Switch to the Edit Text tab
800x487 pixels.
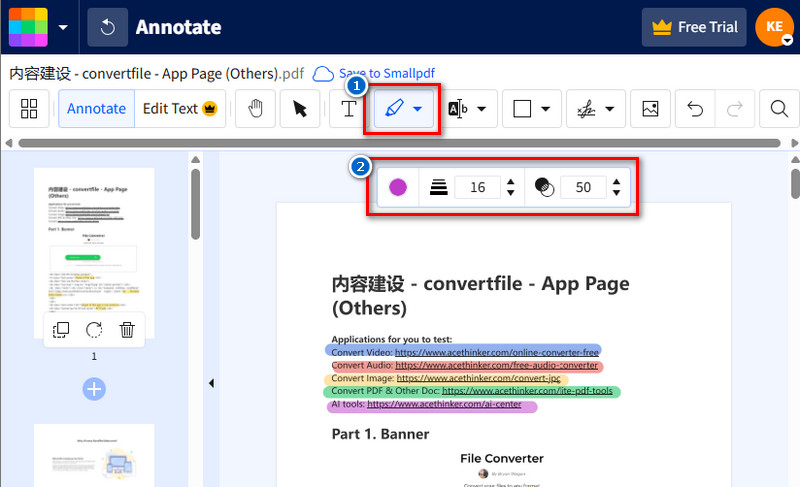[180, 109]
